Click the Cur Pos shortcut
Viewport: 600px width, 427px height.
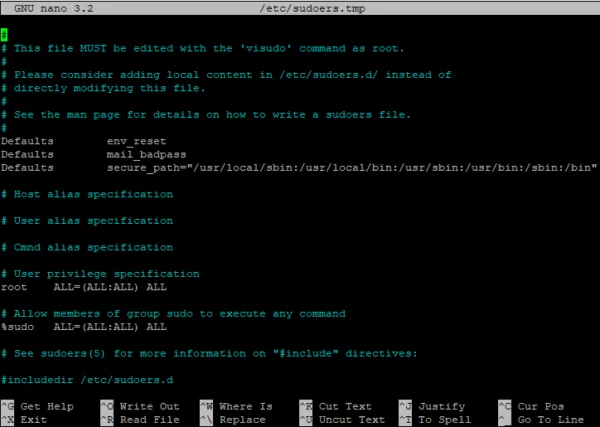coord(541,407)
